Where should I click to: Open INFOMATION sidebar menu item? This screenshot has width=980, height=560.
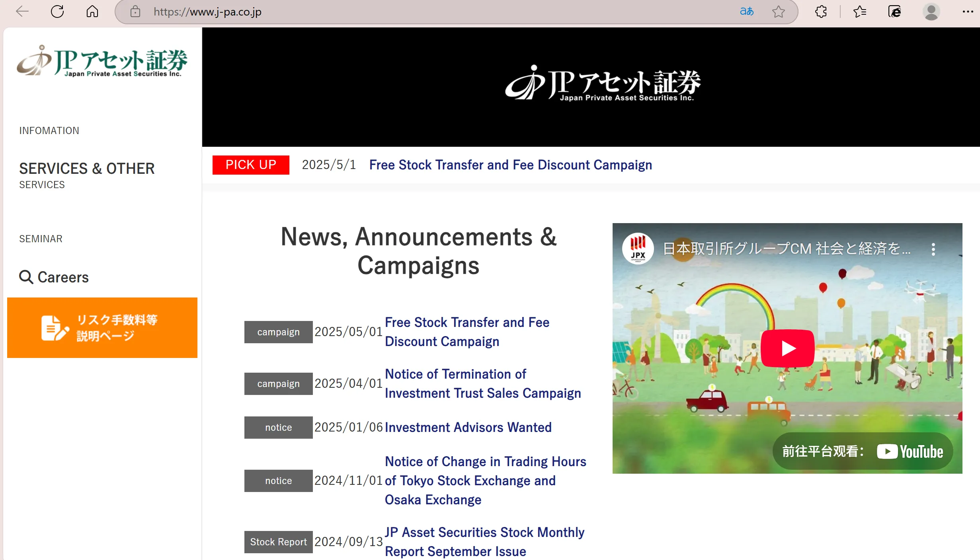point(49,130)
